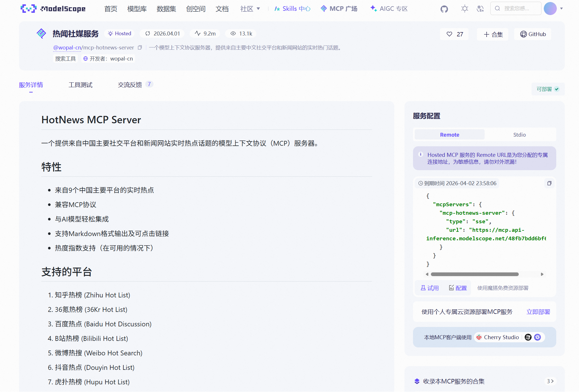Copy the MCP server JSON config

pos(549,184)
